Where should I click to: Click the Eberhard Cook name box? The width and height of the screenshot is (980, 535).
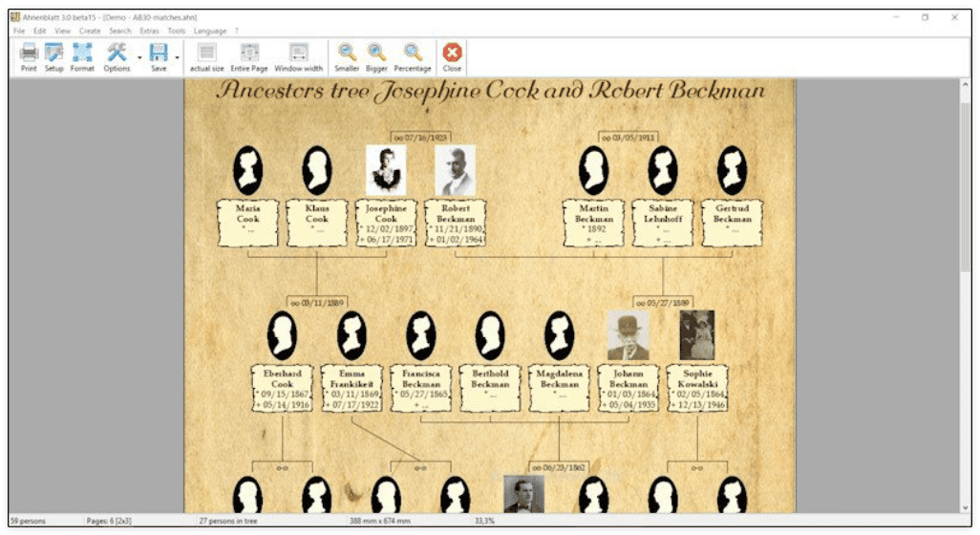coord(282,388)
